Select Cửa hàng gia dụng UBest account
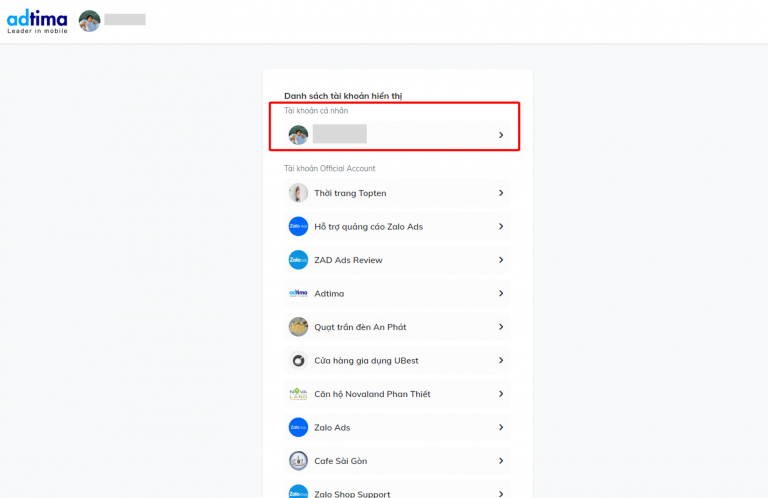This screenshot has height=498, width=768. (397, 360)
